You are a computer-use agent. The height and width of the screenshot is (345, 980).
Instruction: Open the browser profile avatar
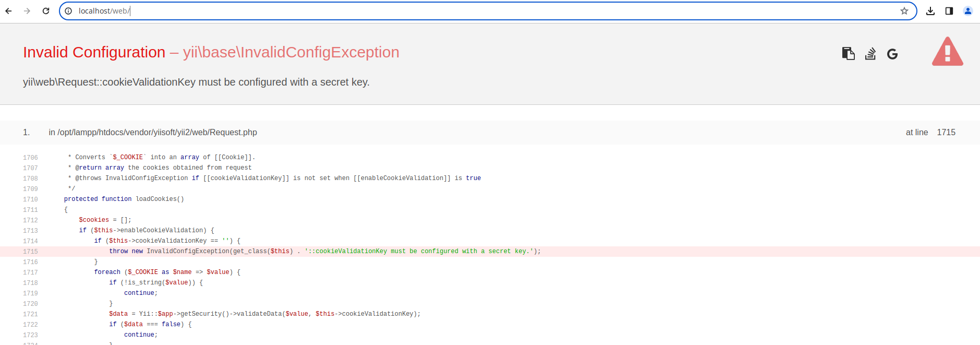pyautogui.click(x=968, y=11)
